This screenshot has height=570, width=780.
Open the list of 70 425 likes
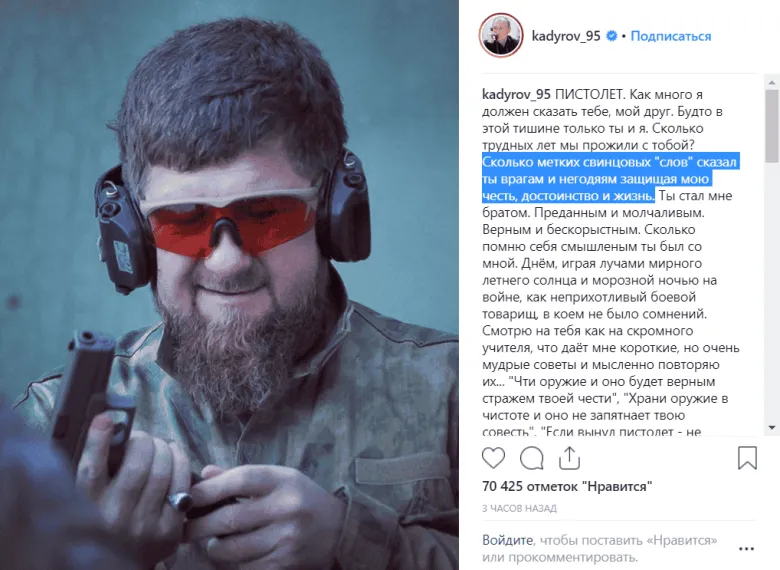point(567,486)
